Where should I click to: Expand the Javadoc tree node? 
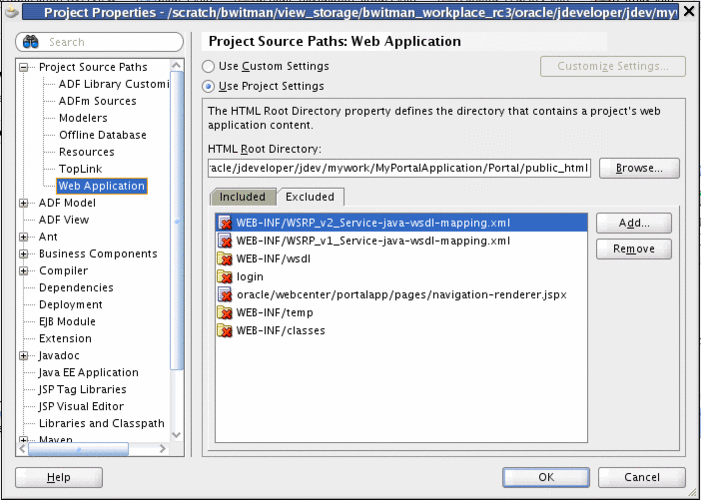tap(23, 356)
